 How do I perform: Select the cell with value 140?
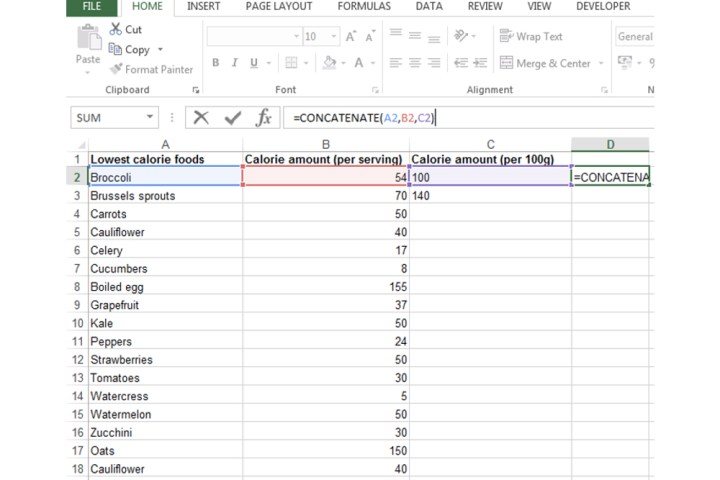point(490,196)
